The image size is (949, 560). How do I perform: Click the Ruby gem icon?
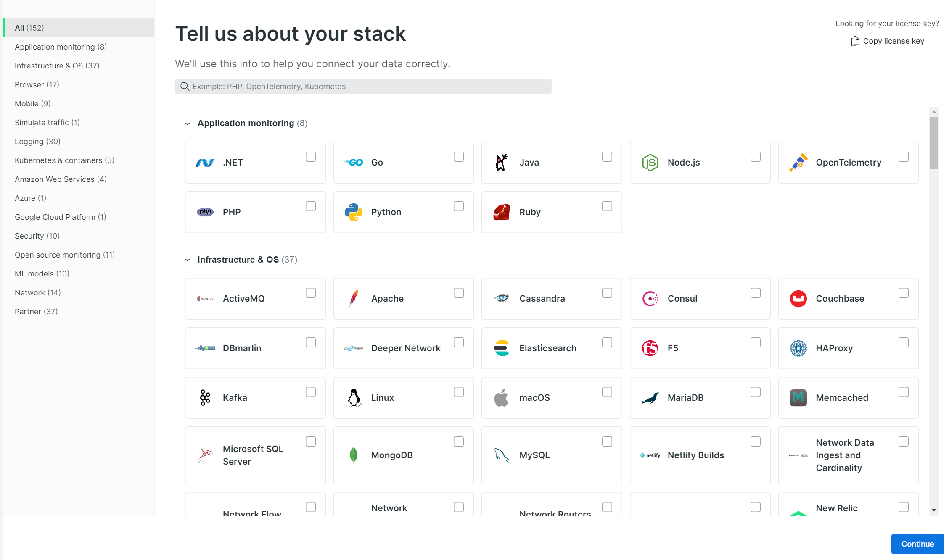[x=501, y=212]
